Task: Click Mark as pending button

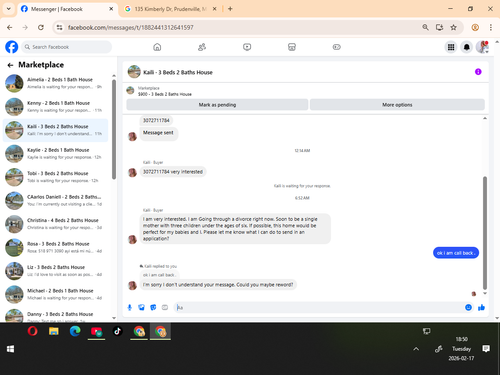Action: [217, 105]
